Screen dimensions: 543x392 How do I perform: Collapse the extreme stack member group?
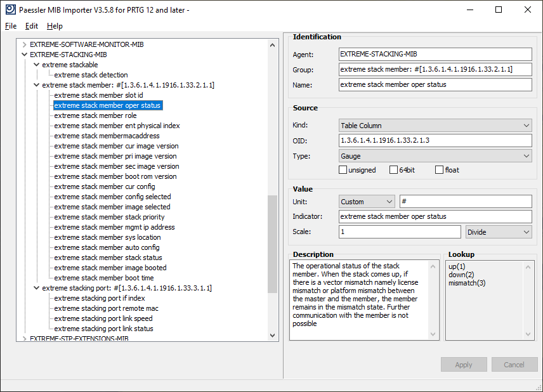coord(36,85)
